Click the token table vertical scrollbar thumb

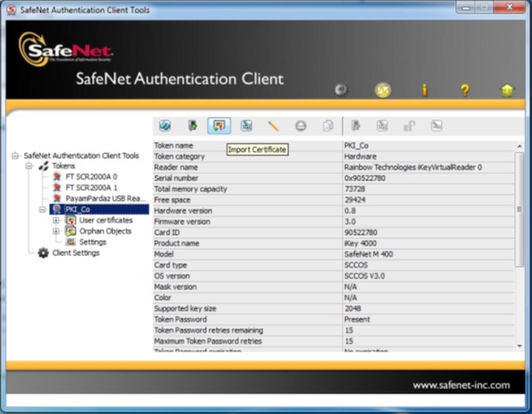coord(520,209)
